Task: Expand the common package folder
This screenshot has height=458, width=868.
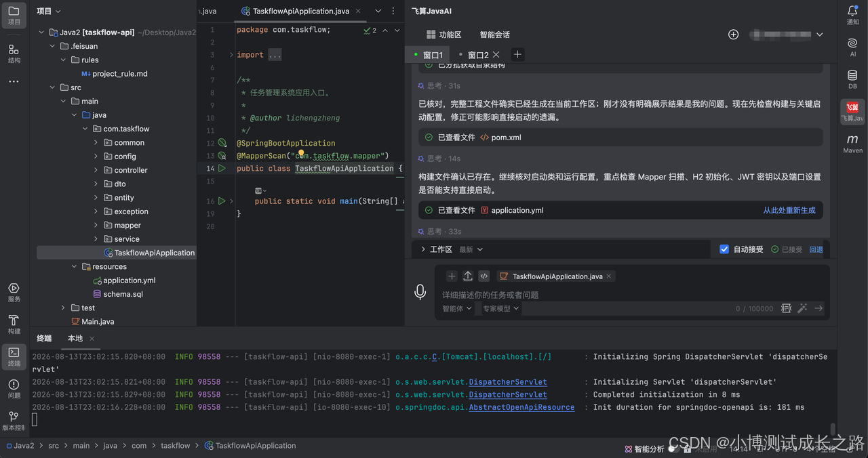Action: coord(96,143)
